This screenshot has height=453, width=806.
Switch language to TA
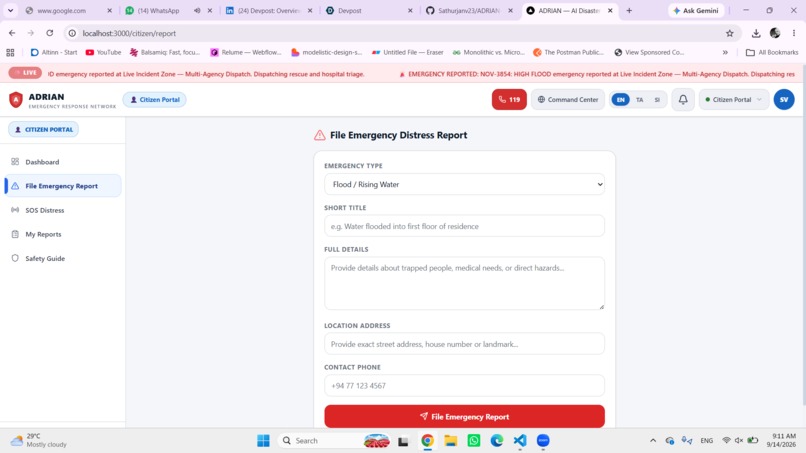(x=639, y=100)
